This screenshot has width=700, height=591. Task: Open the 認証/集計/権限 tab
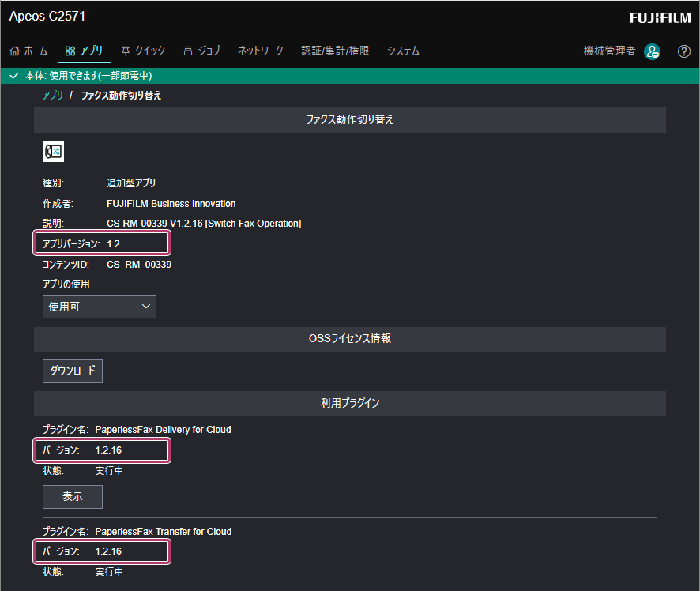(x=335, y=51)
